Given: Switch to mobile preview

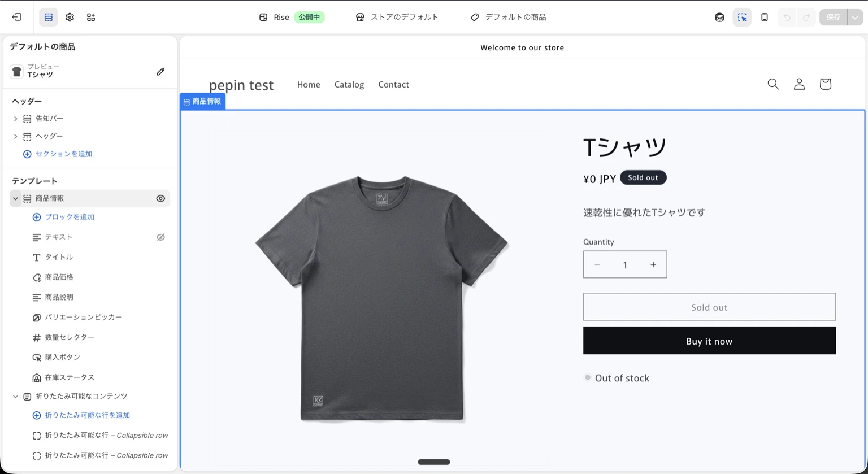Looking at the screenshot, I should (x=765, y=17).
